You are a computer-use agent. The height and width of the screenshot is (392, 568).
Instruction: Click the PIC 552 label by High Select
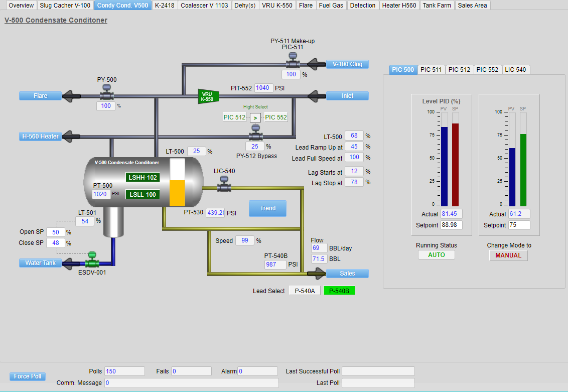[x=276, y=117]
